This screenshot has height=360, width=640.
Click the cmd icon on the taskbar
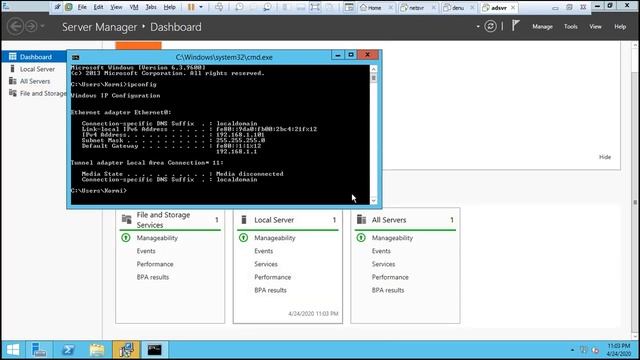coord(154,349)
